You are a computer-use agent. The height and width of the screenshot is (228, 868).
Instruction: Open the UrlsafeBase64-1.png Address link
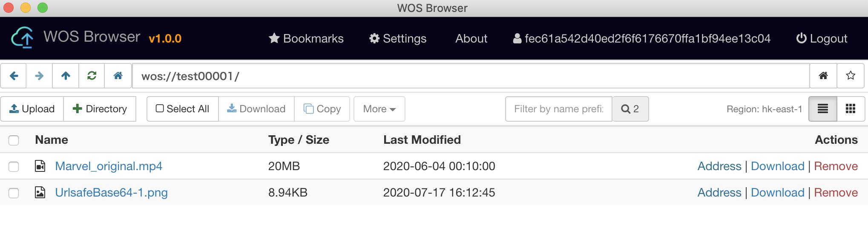719,193
